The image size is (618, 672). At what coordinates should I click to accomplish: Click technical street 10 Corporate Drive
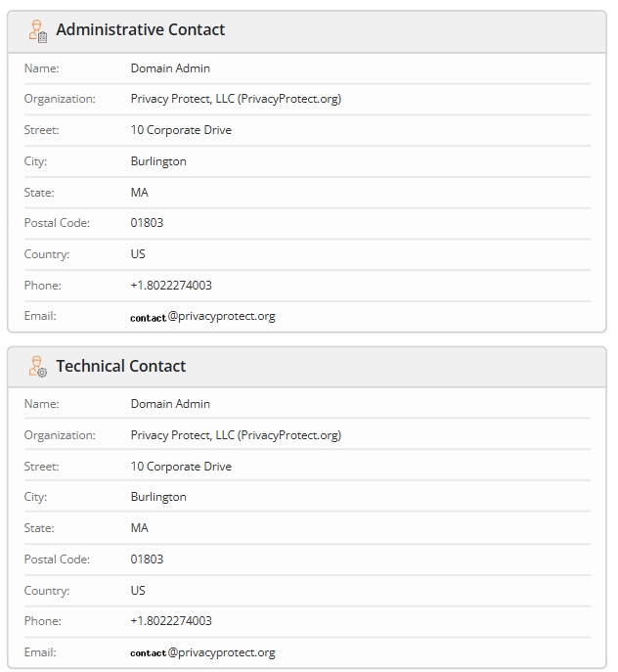(x=181, y=467)
